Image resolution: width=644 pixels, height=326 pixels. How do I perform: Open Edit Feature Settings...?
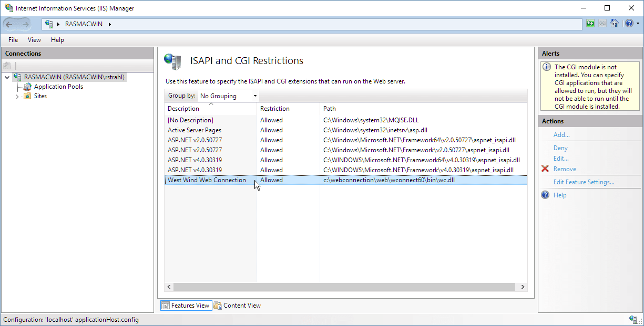584,182
